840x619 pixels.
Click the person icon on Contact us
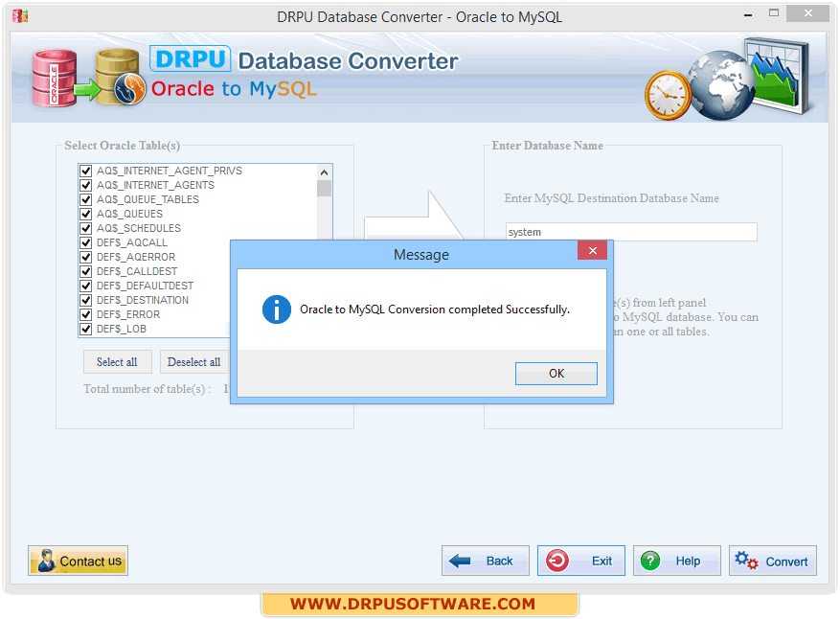(46, 561)
